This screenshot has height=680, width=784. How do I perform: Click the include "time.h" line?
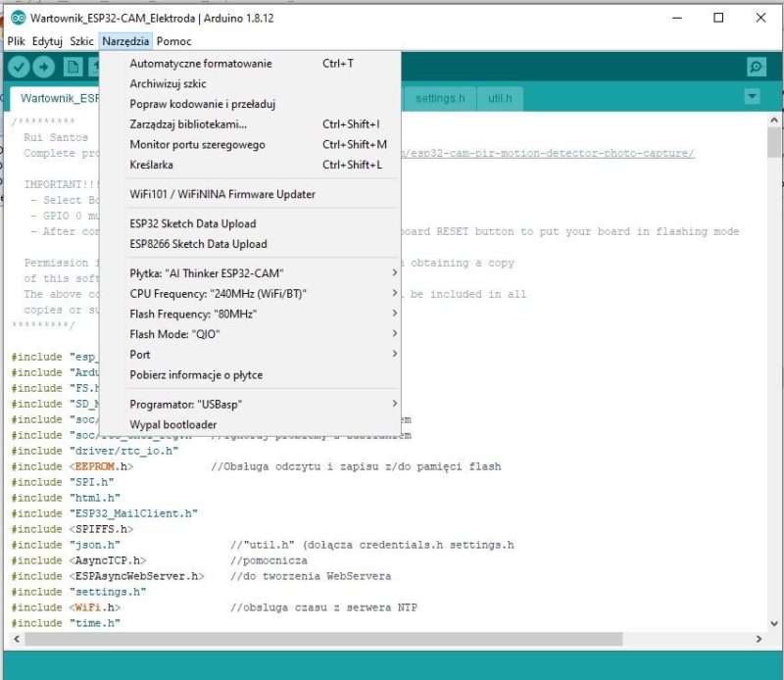[x=66, y=623]
